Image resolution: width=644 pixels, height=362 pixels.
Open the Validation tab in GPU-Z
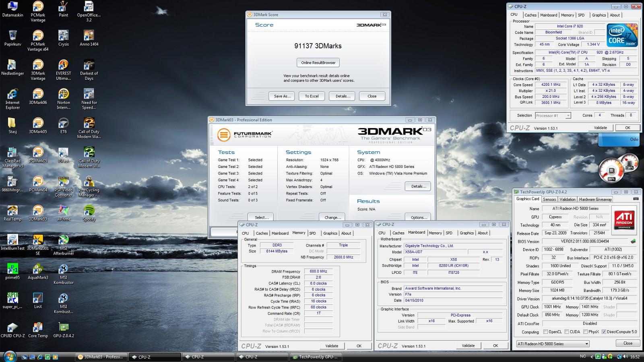click(x=567, y=199)
